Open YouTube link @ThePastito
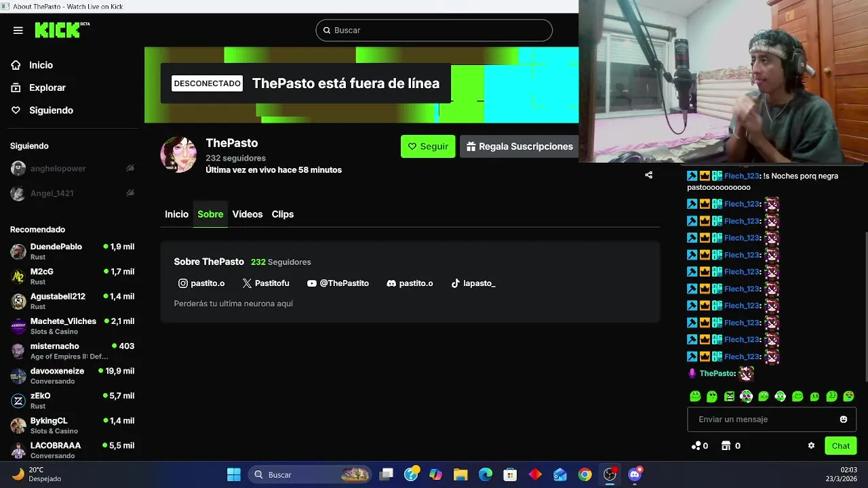 [x=338, y=283]
